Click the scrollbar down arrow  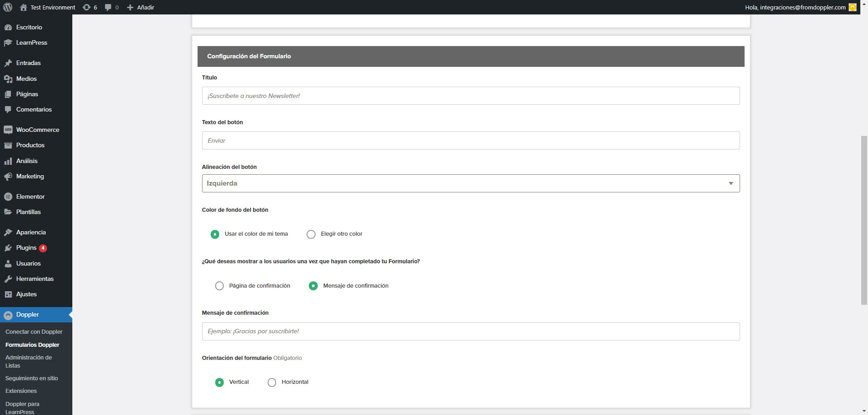pyautogui.click(x=864, y=411)
